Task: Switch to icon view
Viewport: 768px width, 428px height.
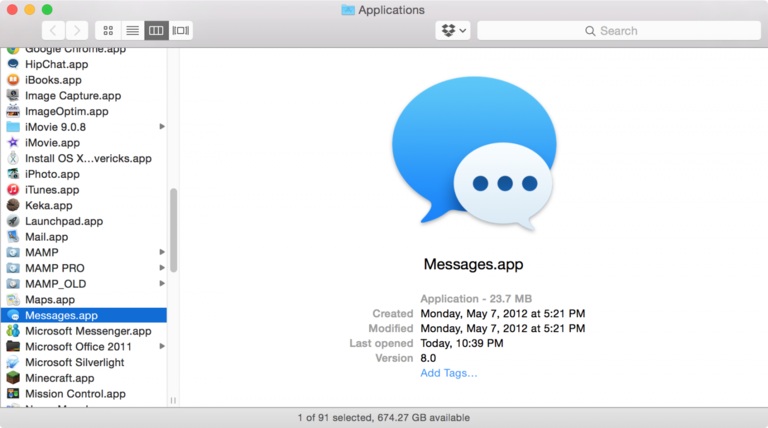Action: click(108, 30)
